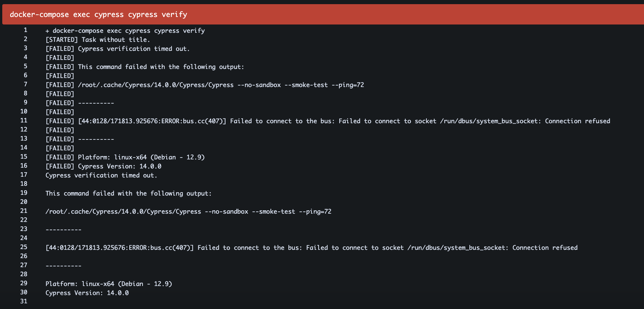Select line number 4 in the gutter

(x=25, y=57)
